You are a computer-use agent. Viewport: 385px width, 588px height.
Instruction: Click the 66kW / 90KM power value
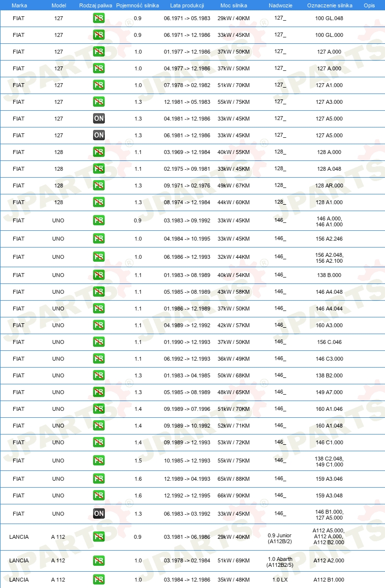[233, 495]
